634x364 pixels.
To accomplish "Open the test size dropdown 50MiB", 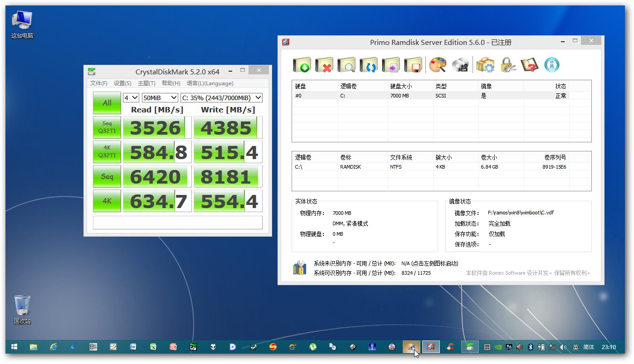I will 160,97.
